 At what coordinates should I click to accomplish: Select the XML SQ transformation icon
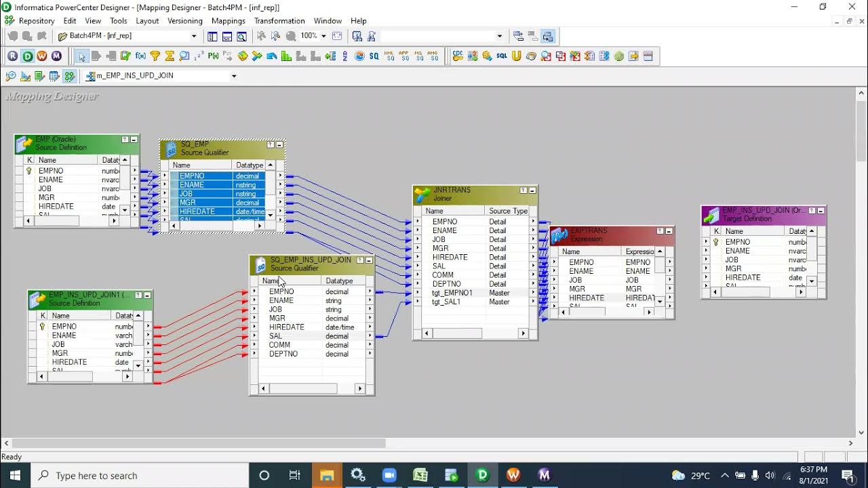click(389, 56)
